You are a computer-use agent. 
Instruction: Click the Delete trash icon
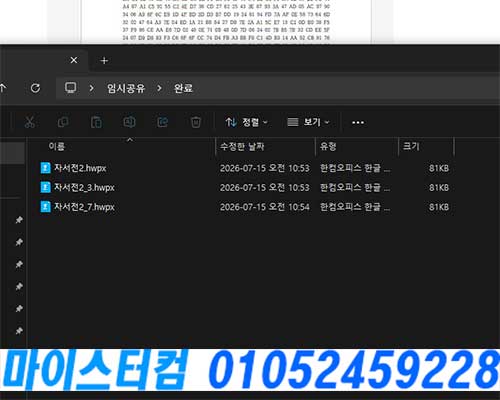tap(196, 122)
